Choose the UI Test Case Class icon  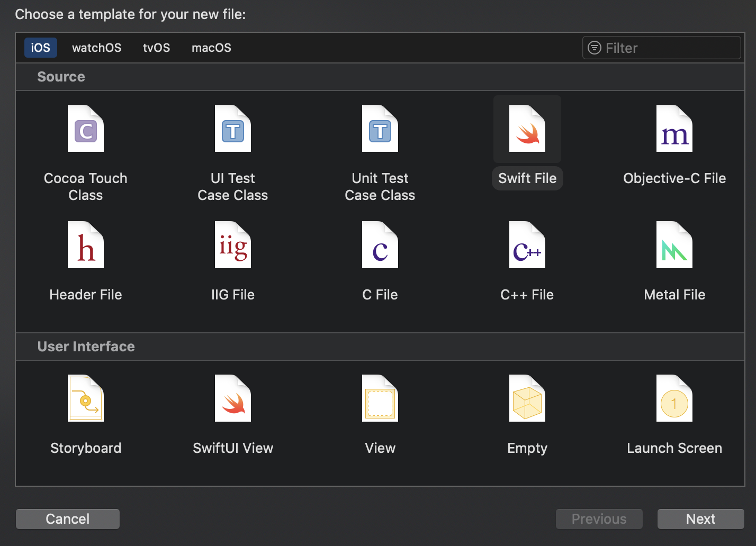coord(233,129)
